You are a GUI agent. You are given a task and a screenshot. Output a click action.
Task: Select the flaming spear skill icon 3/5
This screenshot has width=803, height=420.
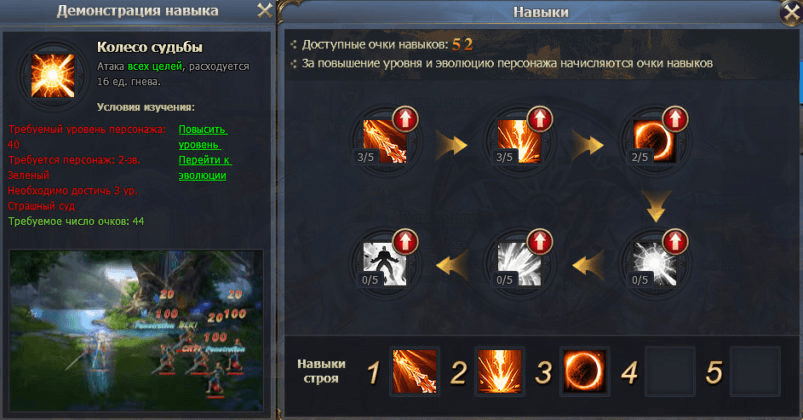coord(385,141)
